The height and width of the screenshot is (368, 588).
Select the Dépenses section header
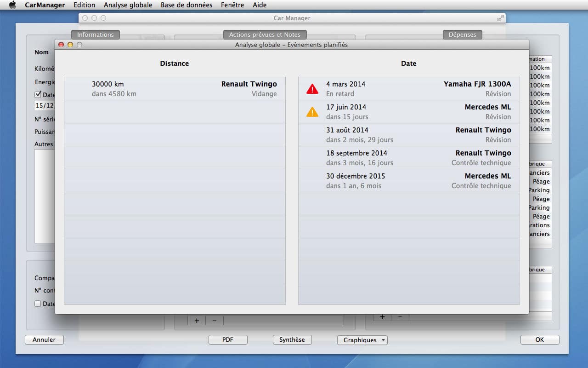463,34
